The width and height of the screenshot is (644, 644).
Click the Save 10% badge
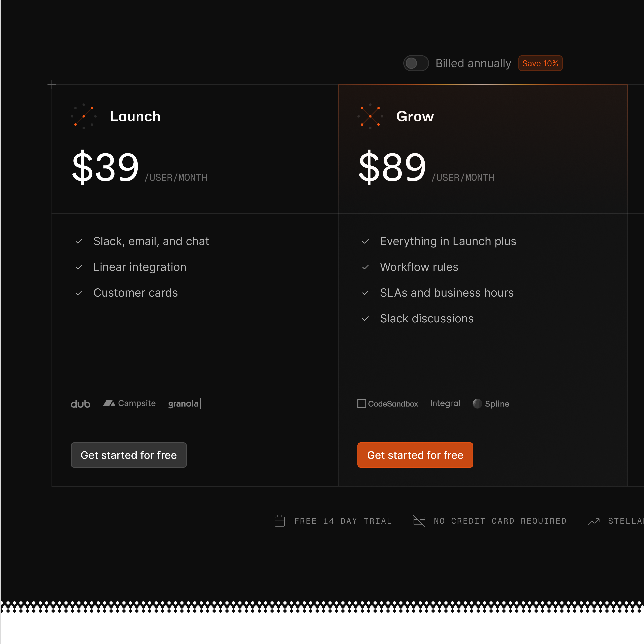(540, 63)
